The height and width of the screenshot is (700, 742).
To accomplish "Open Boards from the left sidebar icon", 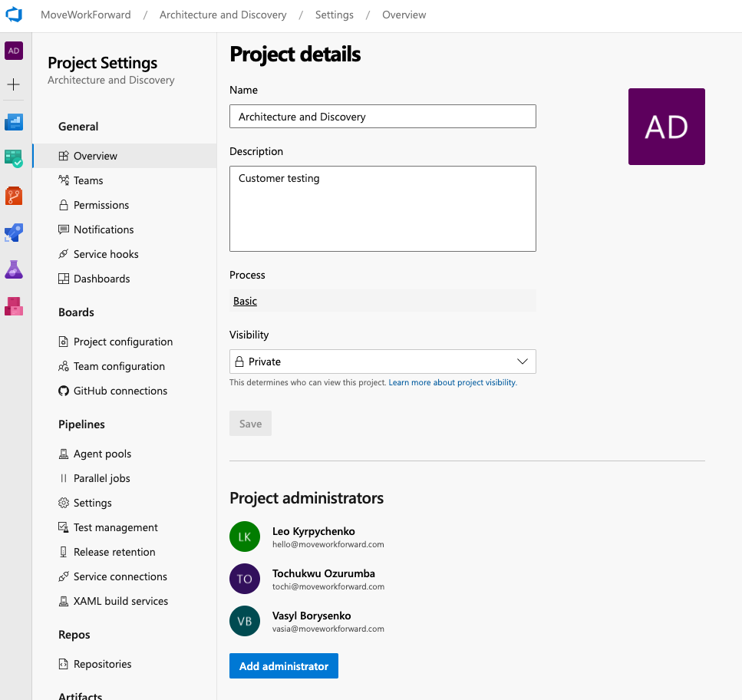I will click(14, 122).
